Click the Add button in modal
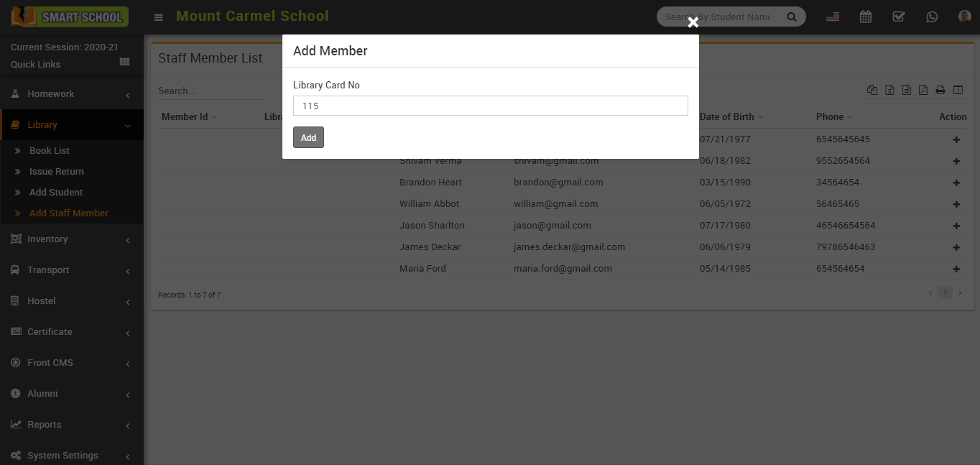Image resolution: width=980 pixels, height=465 pixels. [x=308, y=137]
